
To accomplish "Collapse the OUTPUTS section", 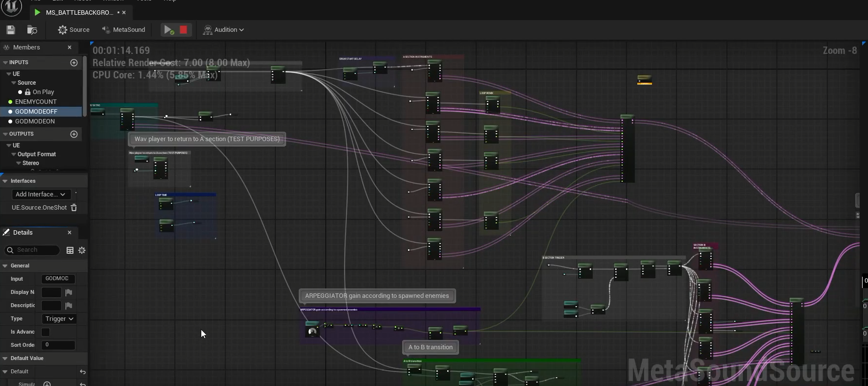I will (x=5, y=134).
